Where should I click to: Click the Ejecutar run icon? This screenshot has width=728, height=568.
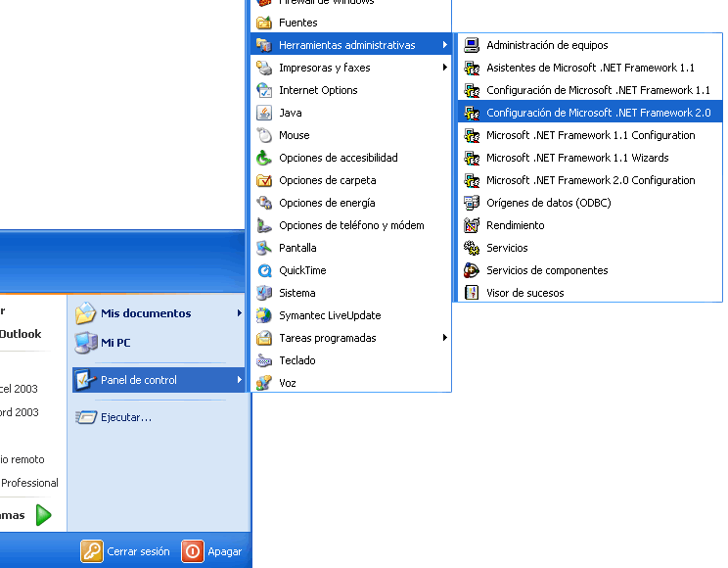[x=86, y=417]
